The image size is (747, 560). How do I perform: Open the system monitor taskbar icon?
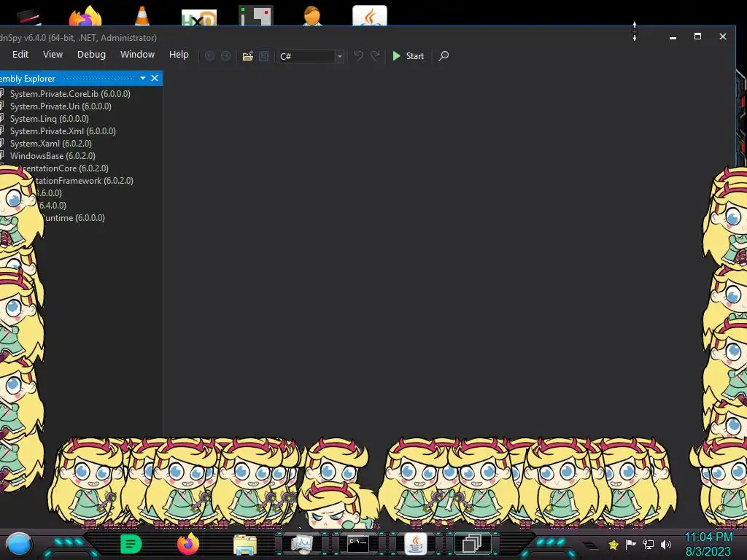[301, 544]
